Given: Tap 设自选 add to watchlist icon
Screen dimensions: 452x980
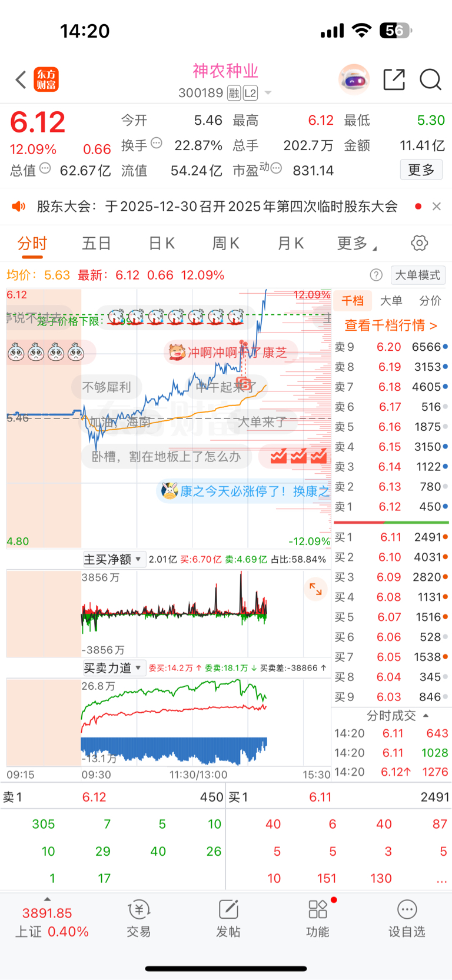Looking at the screenshot, I should click(x=407, y=918).
